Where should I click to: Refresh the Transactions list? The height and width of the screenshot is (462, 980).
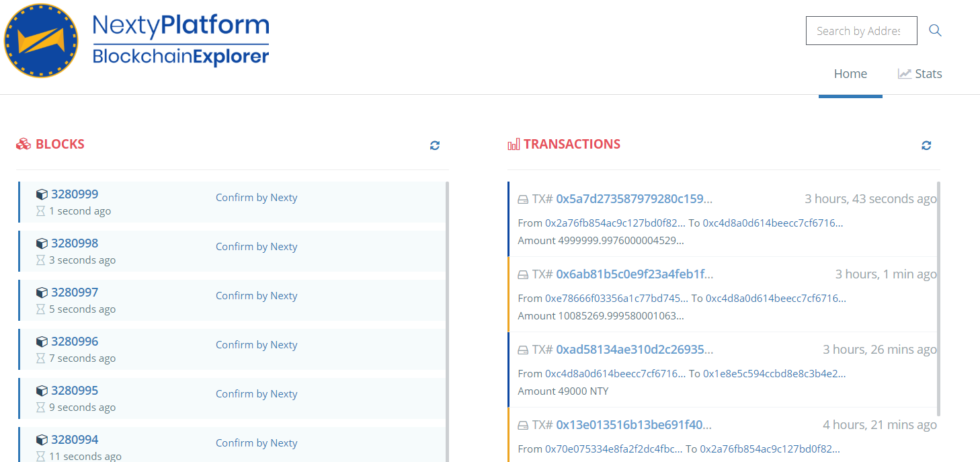point(926,145)
